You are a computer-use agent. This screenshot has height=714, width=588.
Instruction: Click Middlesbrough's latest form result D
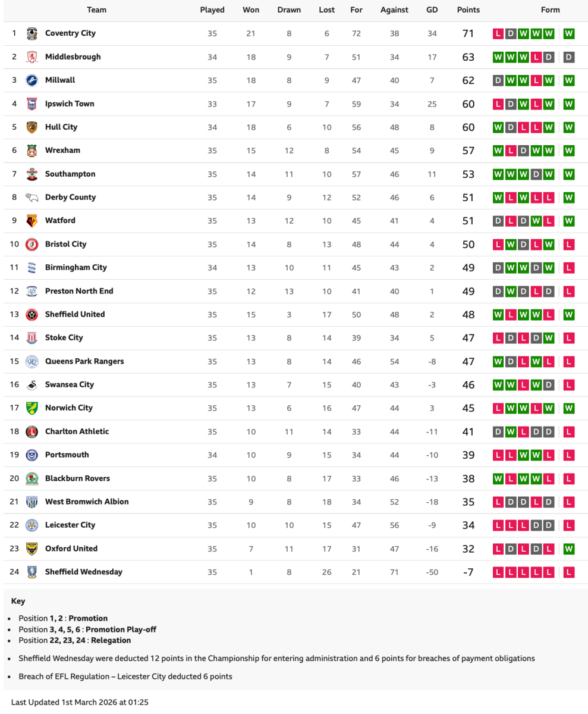click(x=568, y=57)
